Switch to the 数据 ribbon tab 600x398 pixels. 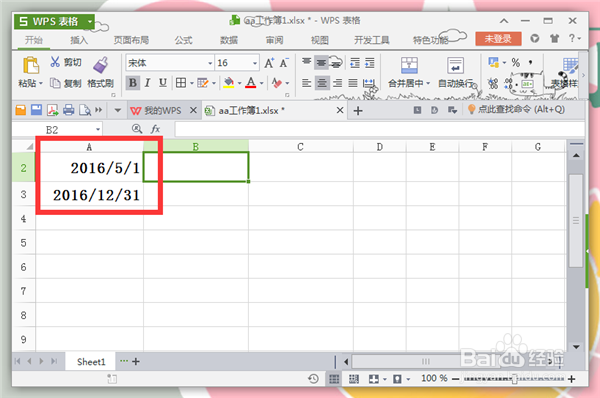pos(229,40)
